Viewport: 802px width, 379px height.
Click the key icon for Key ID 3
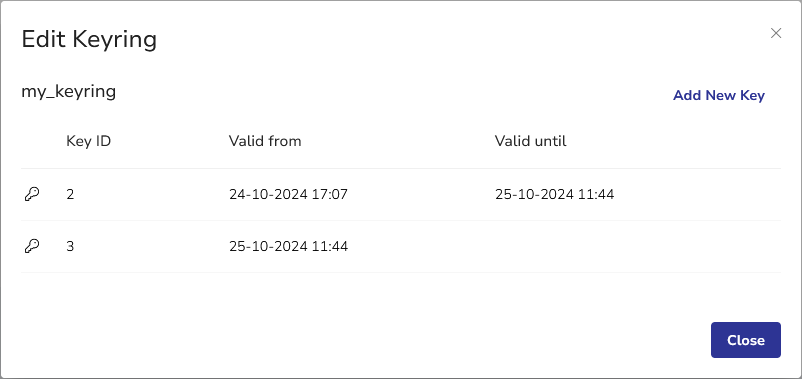pos(32,247)
